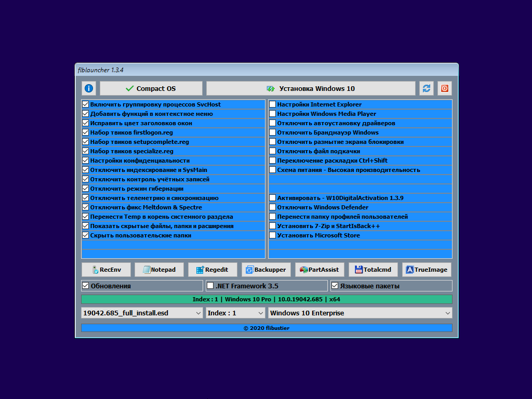The width and height of the screenshot is (532, 399).
Task: Start TrueImage backup tool
Action: [427, 269]
